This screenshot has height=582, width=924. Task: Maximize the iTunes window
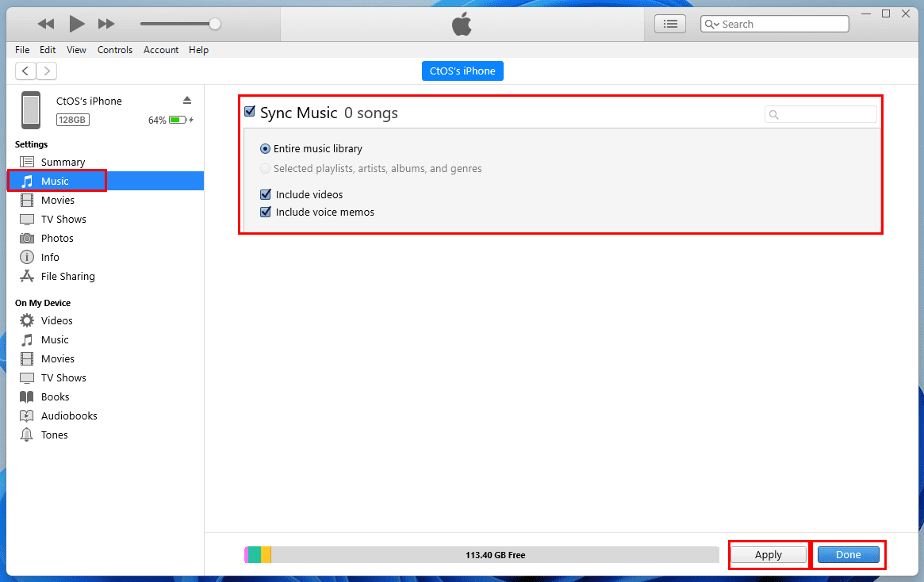tap(886, 13)
